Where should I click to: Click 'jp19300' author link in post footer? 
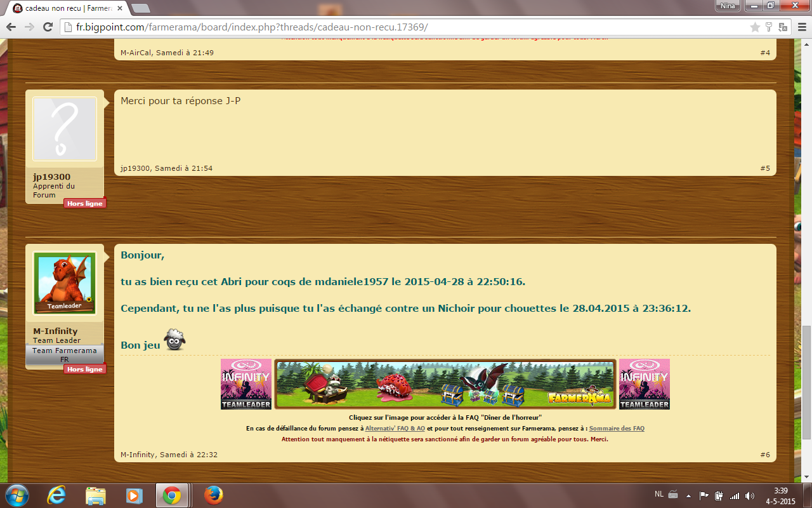(135, 168)
